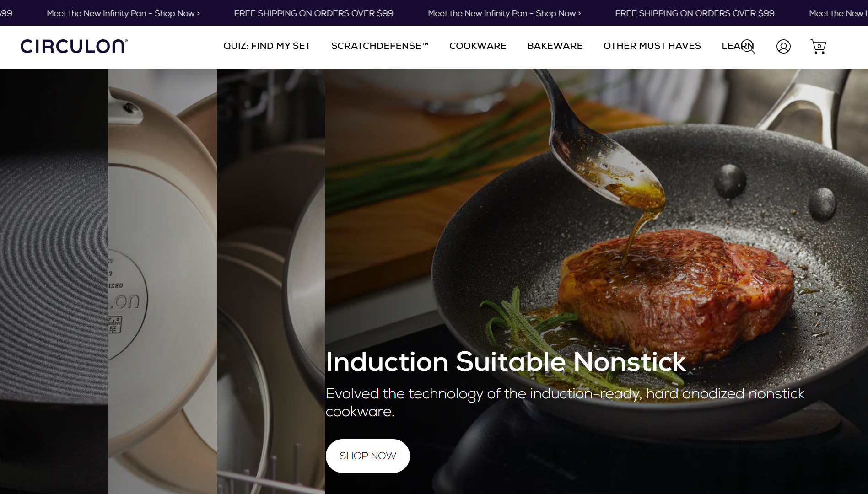Open the ScratchDefense menu item

pyautogui.click(x=380, y=46)
